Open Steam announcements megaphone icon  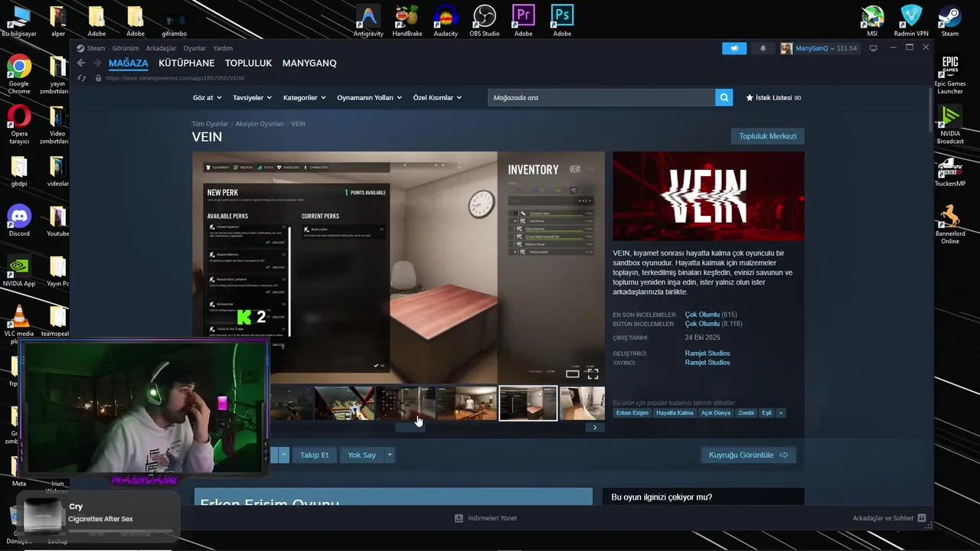(x=733, y=48)
